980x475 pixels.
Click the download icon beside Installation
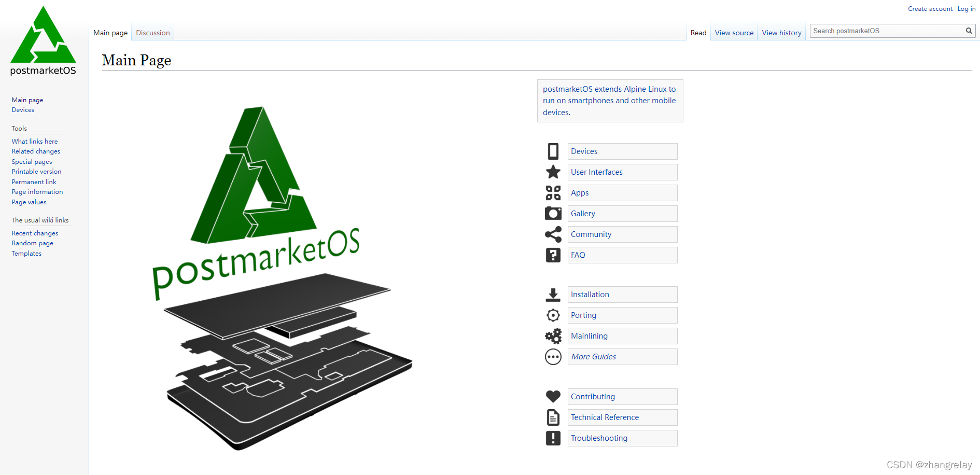[553, 295]
